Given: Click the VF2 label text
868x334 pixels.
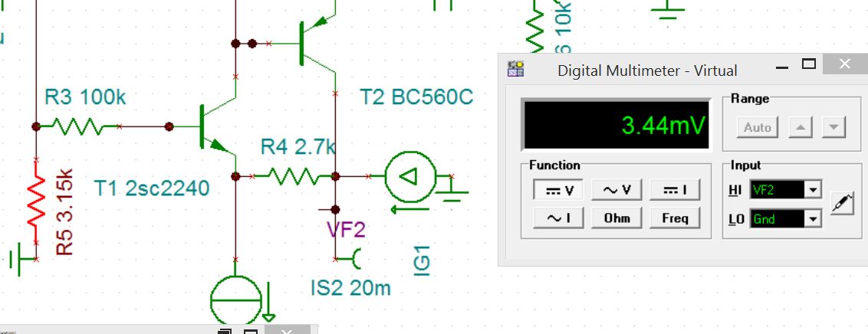Looking at the screenshot, I should 347,229.
